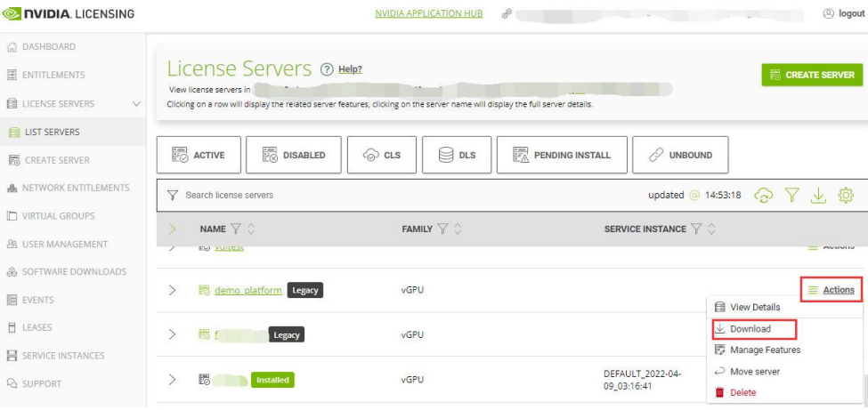The height and width of the screenshot is (410, 868).
Task: Click the toolbar filter funnel icon
Action: pyautogui.click(x=792, y=195)
